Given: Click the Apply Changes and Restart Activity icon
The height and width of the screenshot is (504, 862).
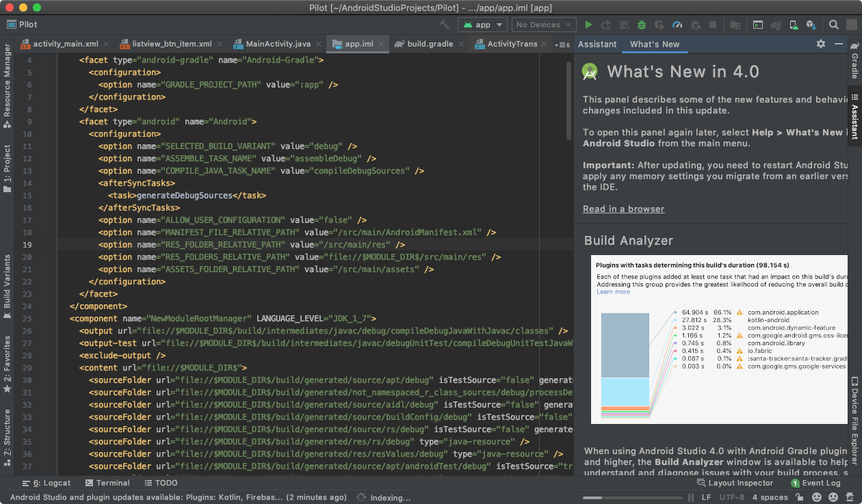Looking at the screenshot, I should click(x=606, y=25).
